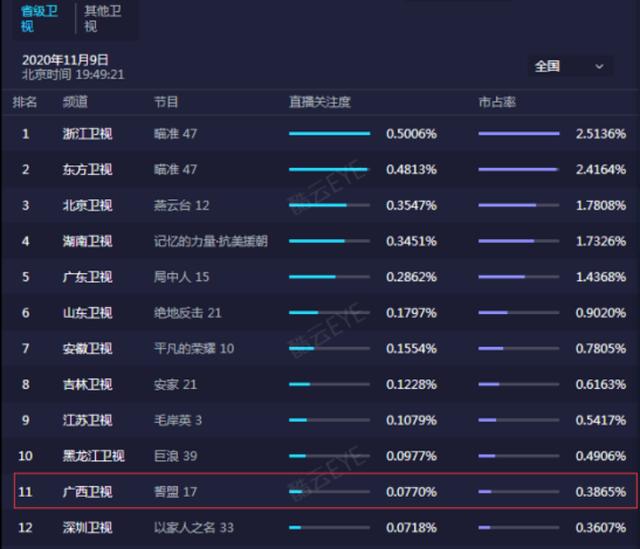Click program 局中人 15

tap(182, 277)
